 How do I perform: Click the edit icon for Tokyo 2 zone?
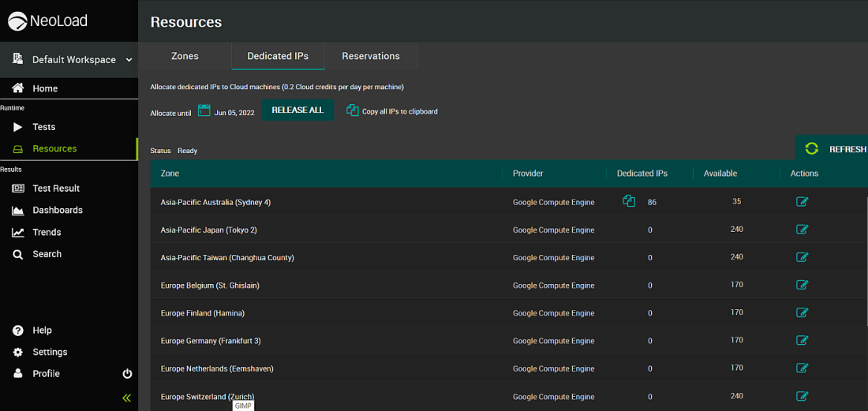click(x=802, y=230)
